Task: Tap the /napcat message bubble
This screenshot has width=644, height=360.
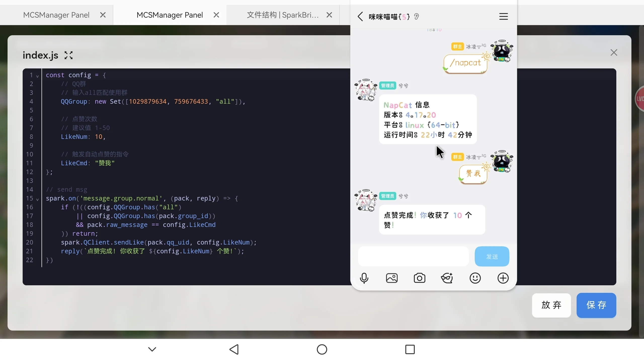Action: pos(465,64)
